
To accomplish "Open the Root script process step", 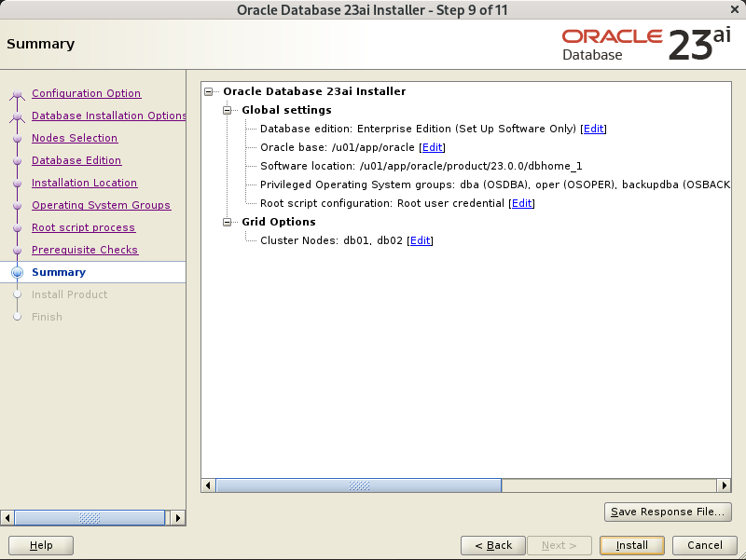I will coord(83,227).
